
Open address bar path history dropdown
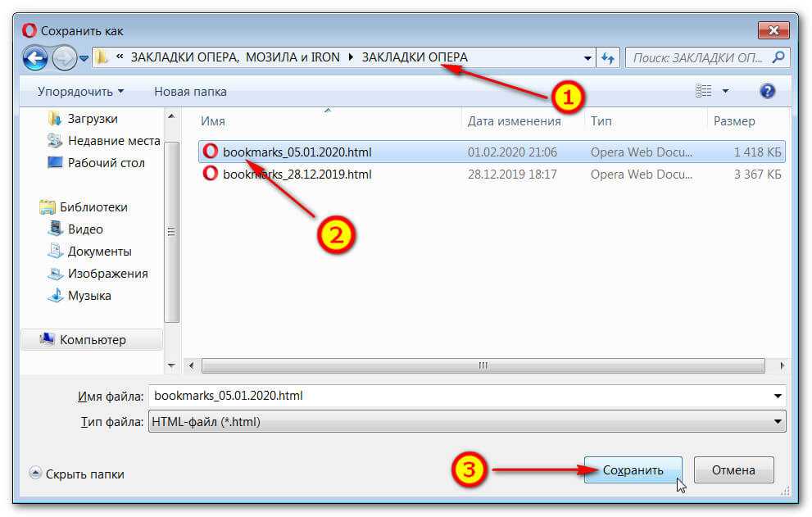pos(587,58)
